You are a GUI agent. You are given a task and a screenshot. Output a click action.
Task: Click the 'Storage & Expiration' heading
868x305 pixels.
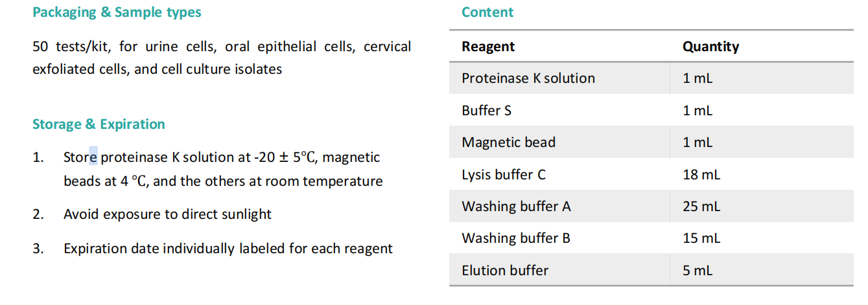pyautogui.click(x=99, y=124)
